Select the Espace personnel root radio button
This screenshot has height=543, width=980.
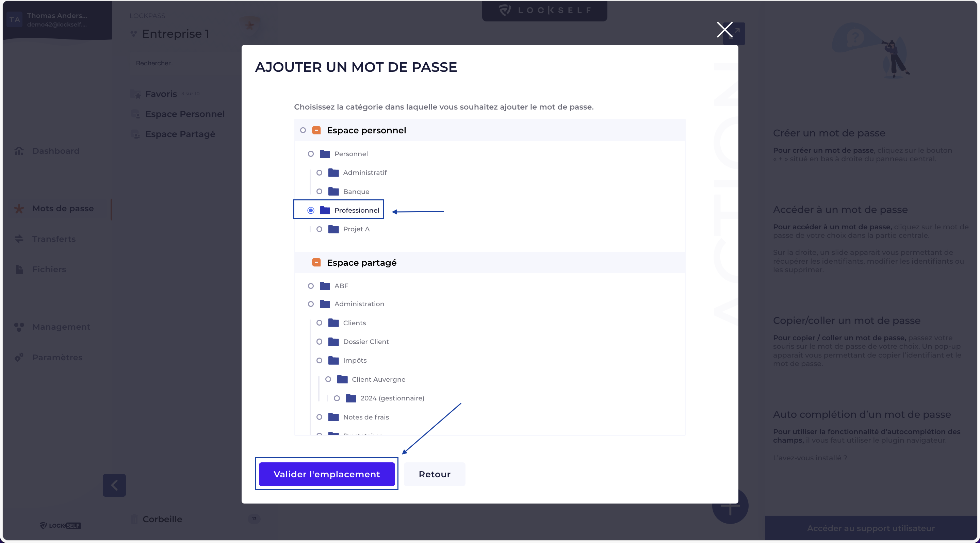303,130
